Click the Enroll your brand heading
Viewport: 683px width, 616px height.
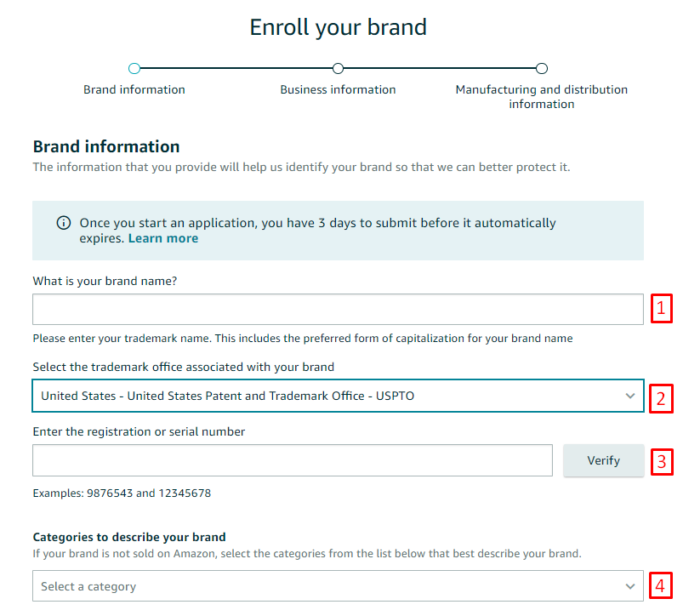[338, 27]
